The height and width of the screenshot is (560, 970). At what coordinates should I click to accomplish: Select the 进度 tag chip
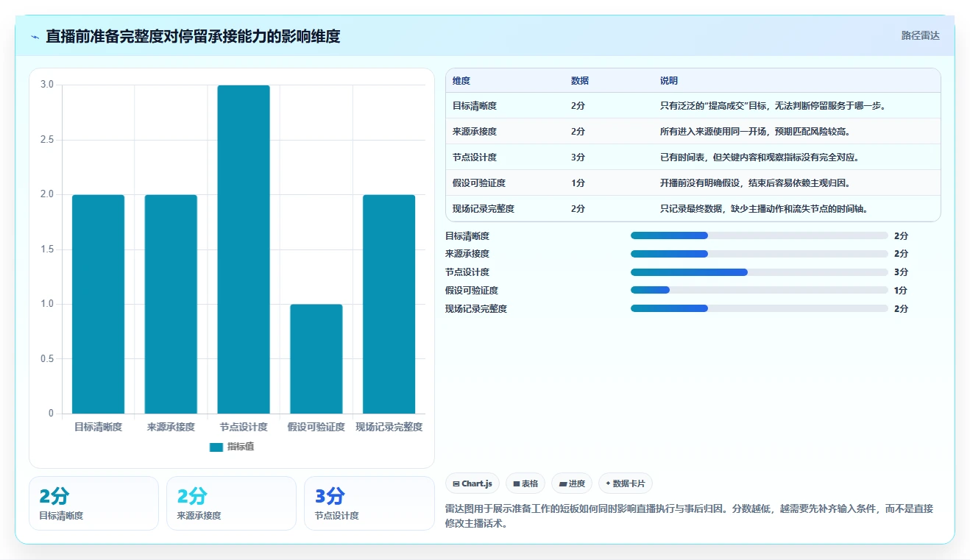click(572, 483)
